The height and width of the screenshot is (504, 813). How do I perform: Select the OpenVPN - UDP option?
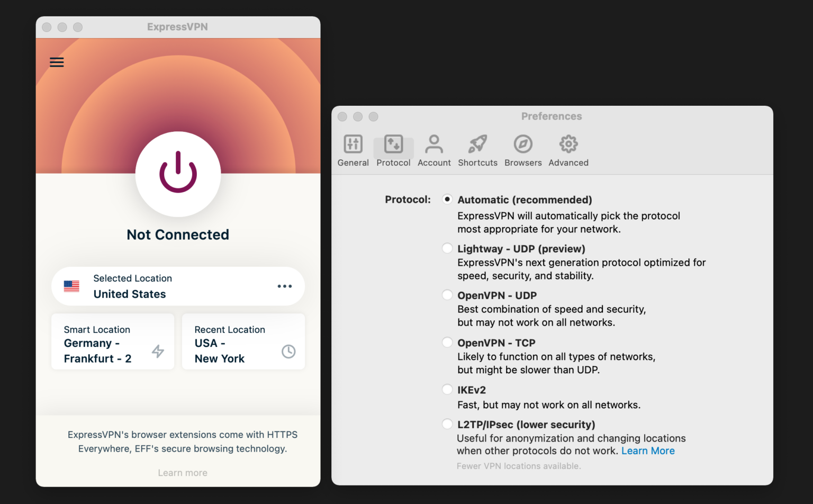click(447, 295)
